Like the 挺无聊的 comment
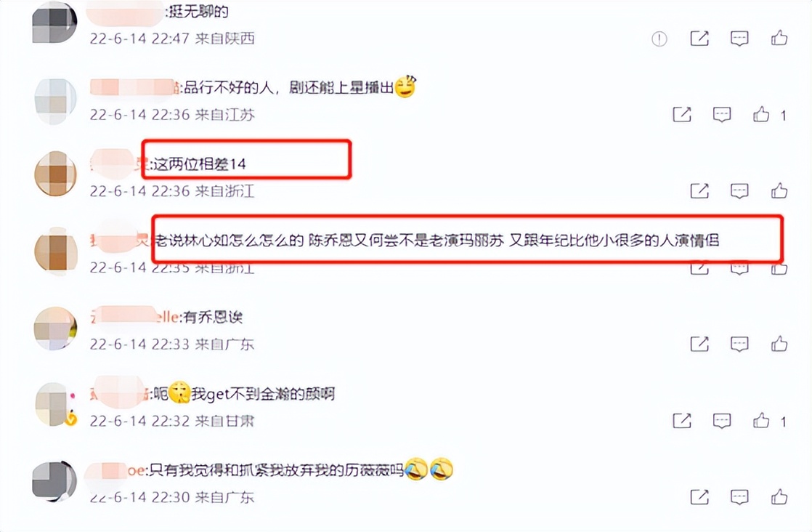The height and width of the screenshot is (532, 812). pyautogui.click(x=779, y=38)
